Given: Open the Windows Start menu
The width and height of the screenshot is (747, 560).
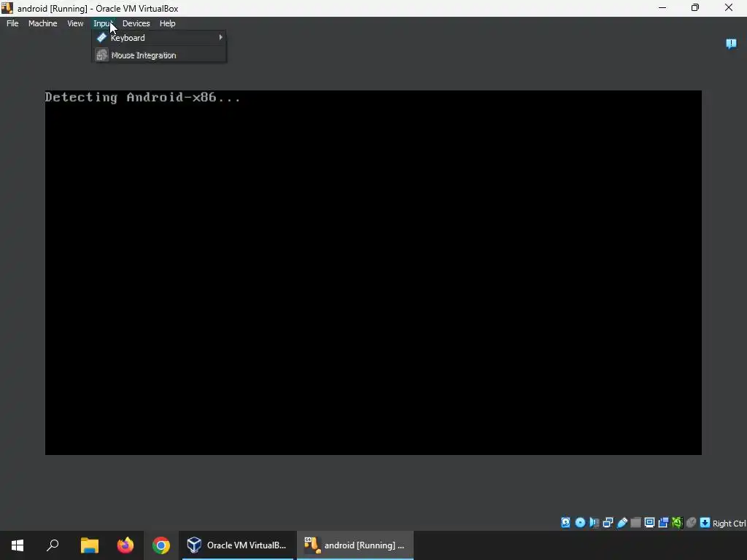Looking at the screenshot, I should coord(18,545).
